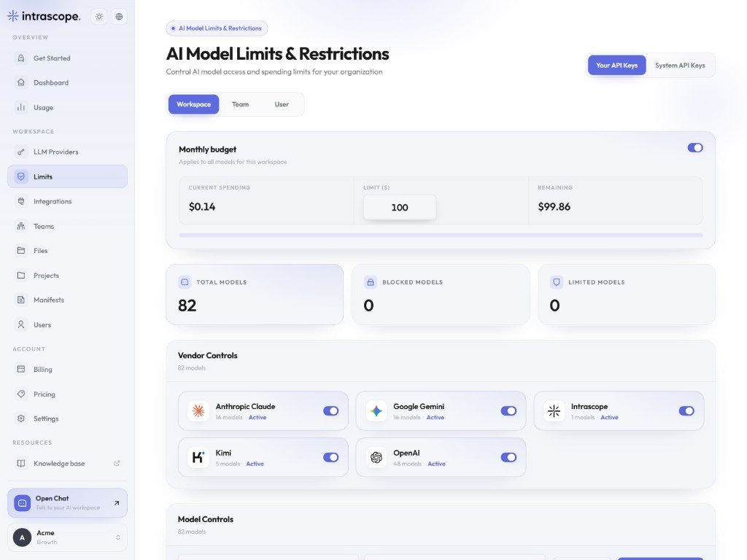
Task: Click the Open Chat button
Action: click(x=67, y=503)
